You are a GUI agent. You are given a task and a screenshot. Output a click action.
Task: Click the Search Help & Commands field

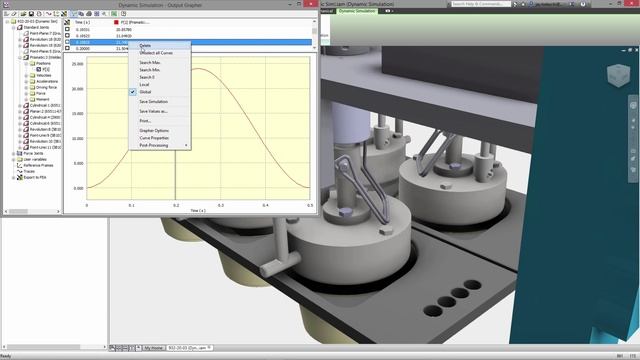point(480,4)
